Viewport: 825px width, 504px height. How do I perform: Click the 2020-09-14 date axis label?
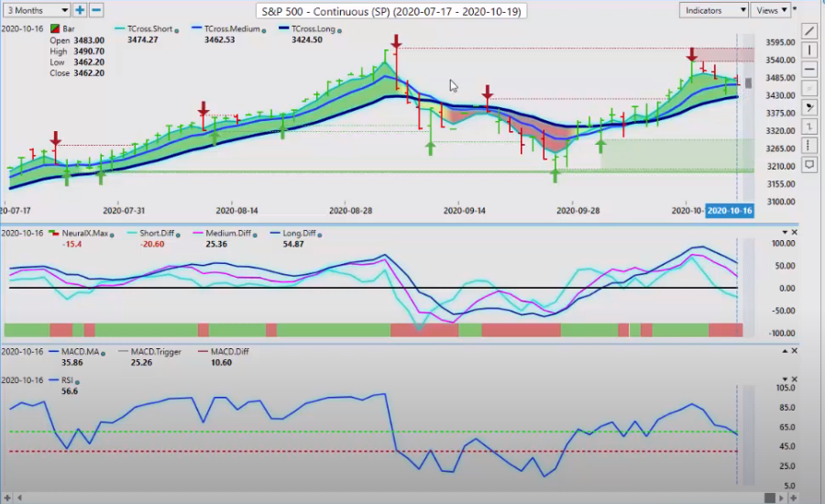pyautogui.click(x=464, y=211)
